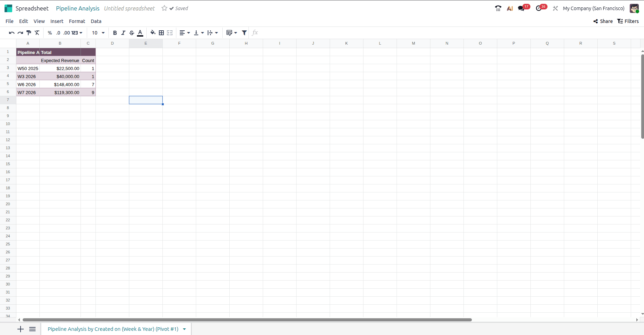
Task: Select the $22,500.00 cell
Action: pos(60,68)
